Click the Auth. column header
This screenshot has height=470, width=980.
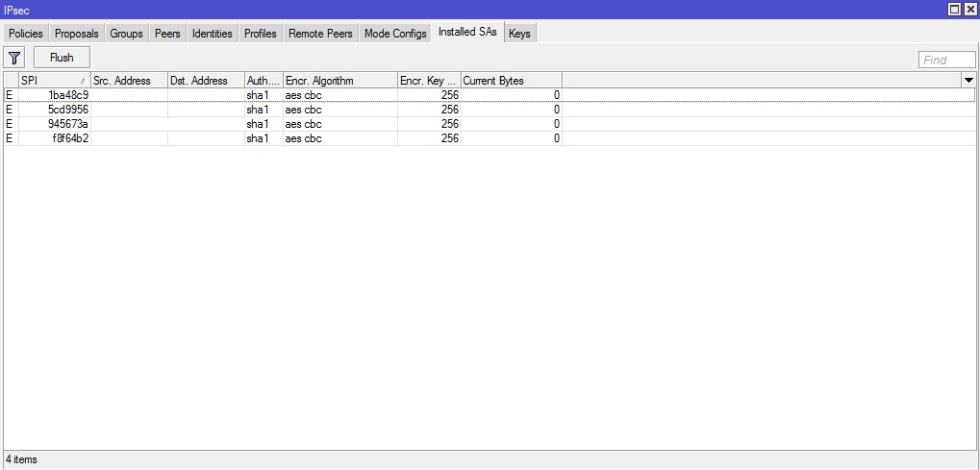(264, 81)
